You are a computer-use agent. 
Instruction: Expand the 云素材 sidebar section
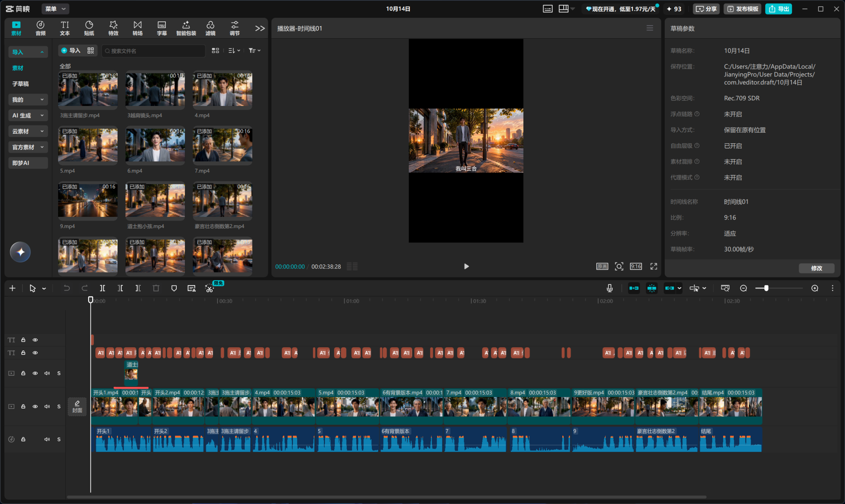28,131
